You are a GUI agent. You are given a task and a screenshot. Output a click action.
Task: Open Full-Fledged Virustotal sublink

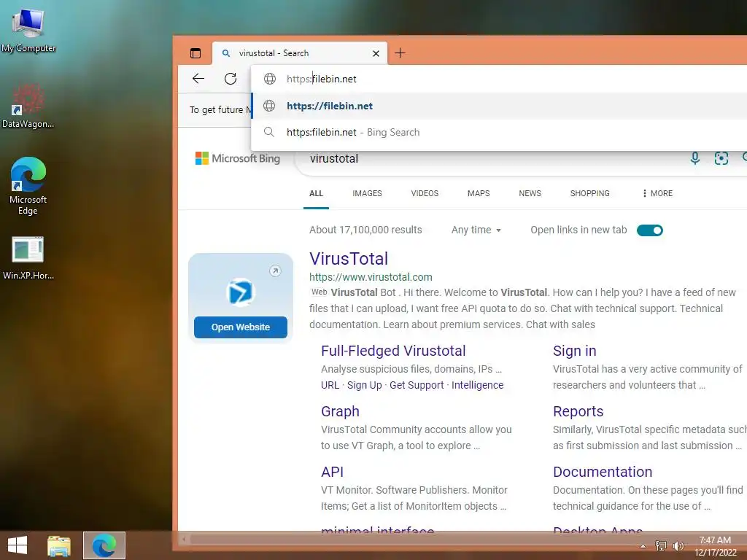coord(393,351)
